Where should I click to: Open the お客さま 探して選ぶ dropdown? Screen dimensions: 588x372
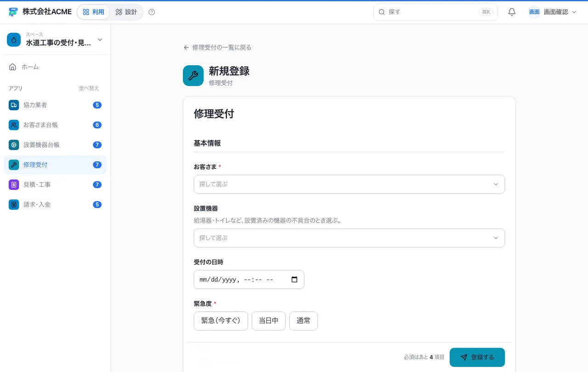(x=349, y=184)
